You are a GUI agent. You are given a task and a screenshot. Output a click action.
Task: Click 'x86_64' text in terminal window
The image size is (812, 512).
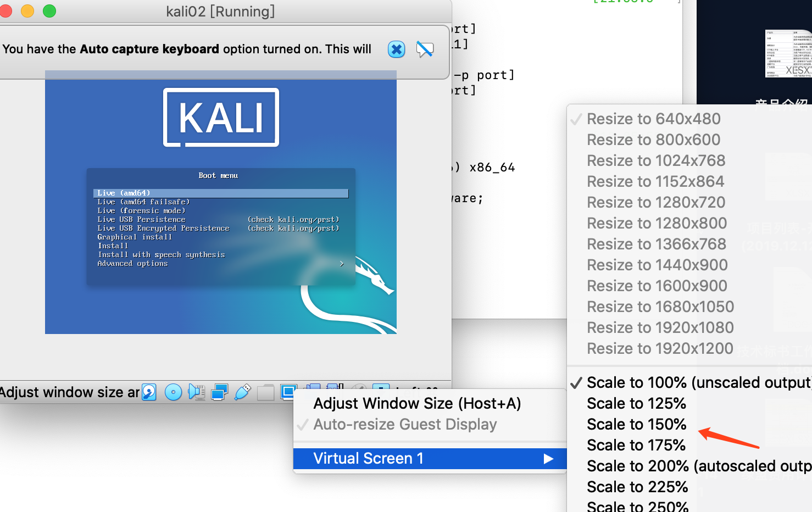[492, 168]
